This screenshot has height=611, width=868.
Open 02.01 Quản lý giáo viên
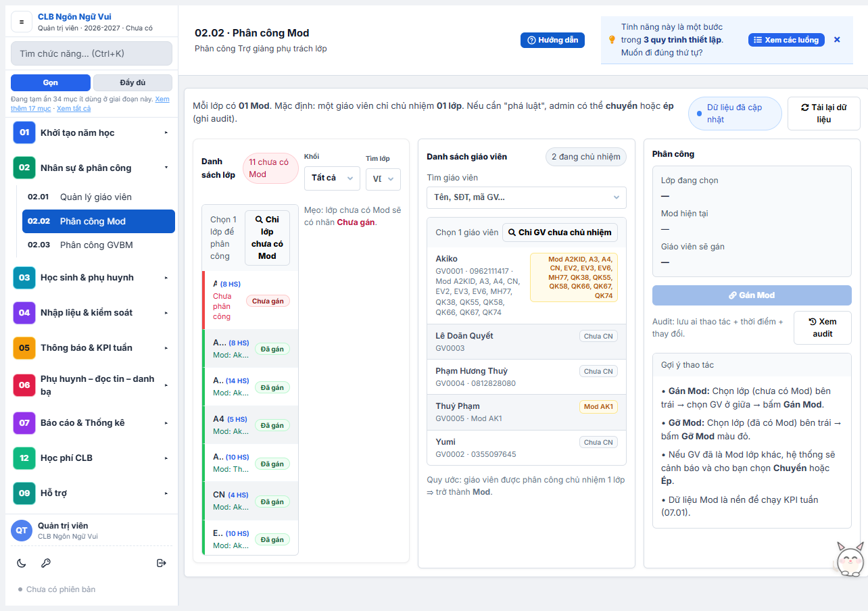pos(99,197)
